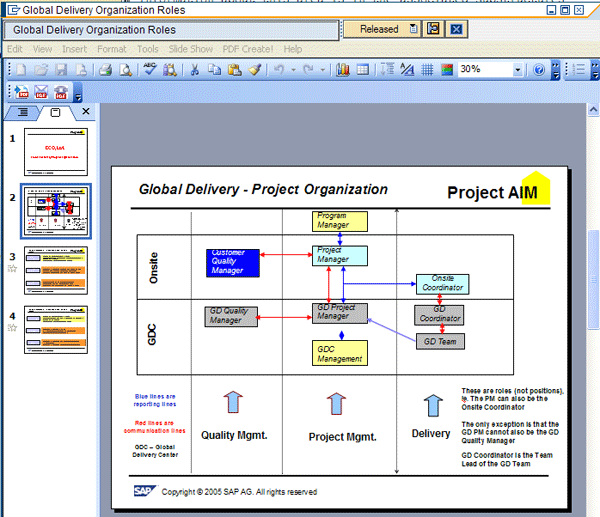The image size is (600, 517).
Task: Open the Tools menu
Action: click(148, 49)
